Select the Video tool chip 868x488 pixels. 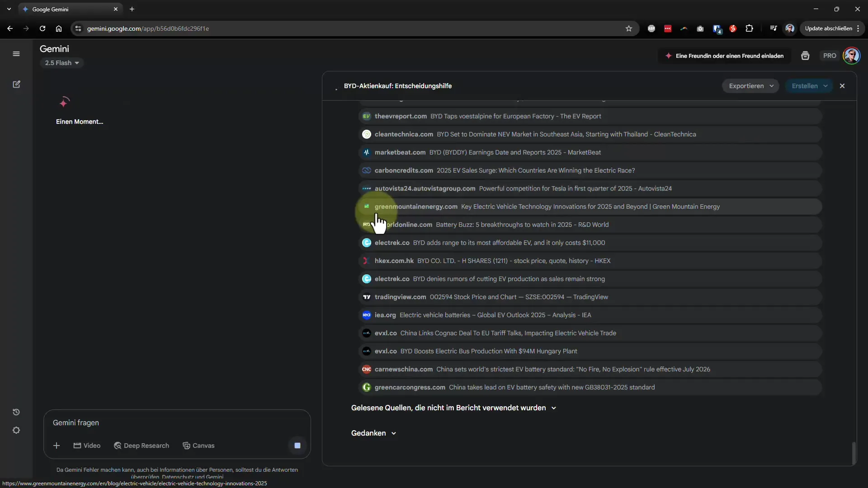(x=87, y=446)
